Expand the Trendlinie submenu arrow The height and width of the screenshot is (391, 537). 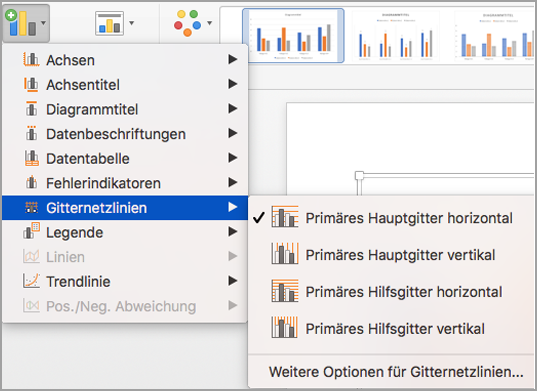(233, 281)
